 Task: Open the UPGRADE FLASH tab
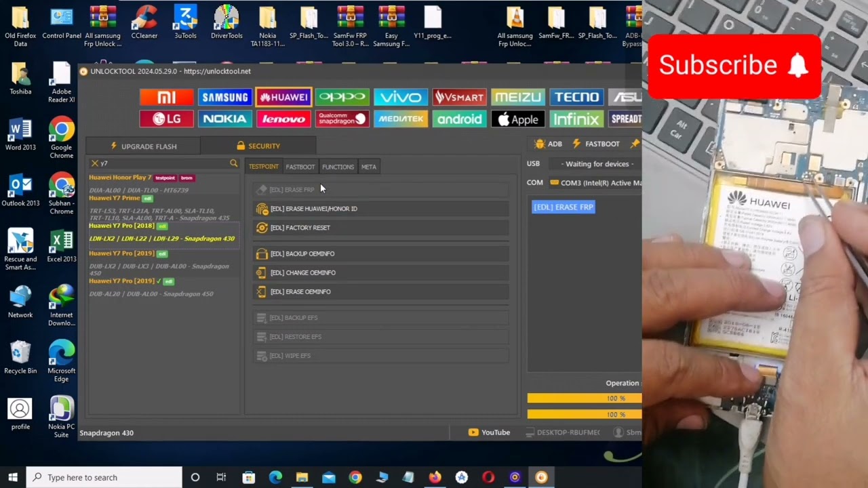click(x=142, y=146)
